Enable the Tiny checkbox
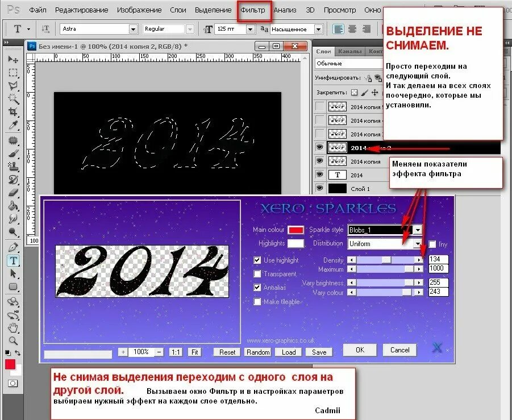Screen dimensions: 512x420 (432, 244)
